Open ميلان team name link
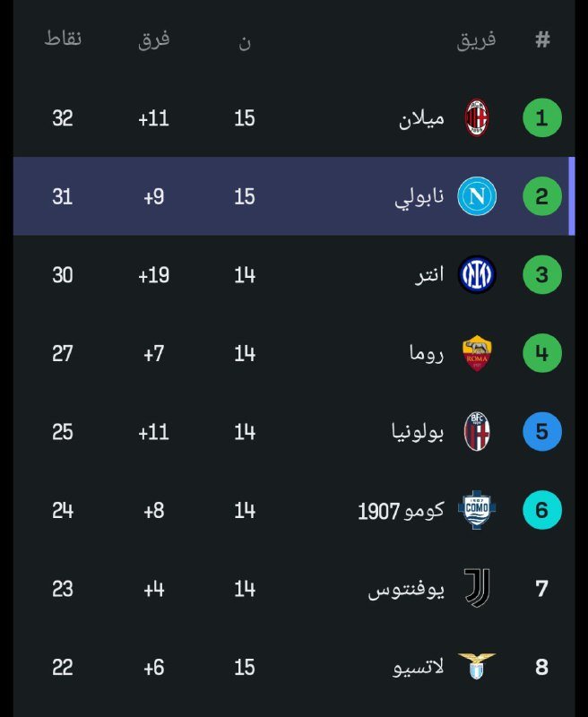 point(421,118)
